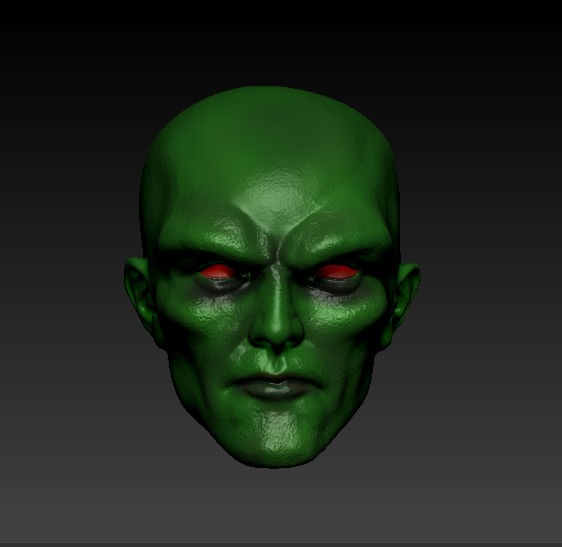The image size is (562, 547).
Task: Click the green sculpted head model
Action: [x=272, y=278]
